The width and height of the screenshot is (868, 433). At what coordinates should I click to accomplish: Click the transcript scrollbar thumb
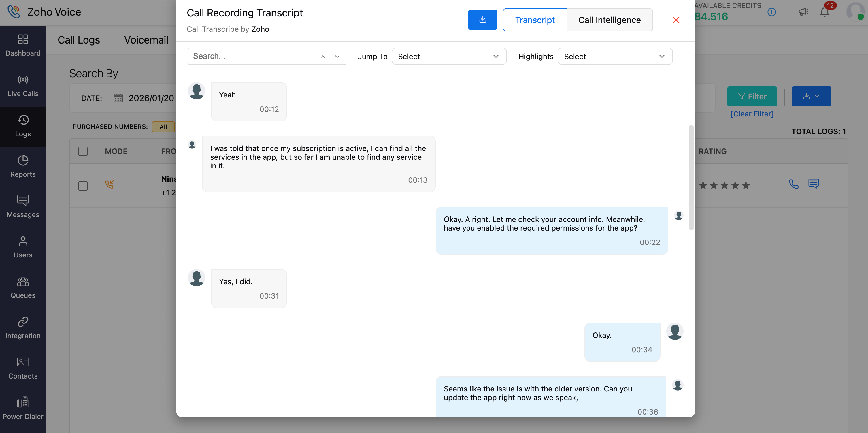pos(691,177)
